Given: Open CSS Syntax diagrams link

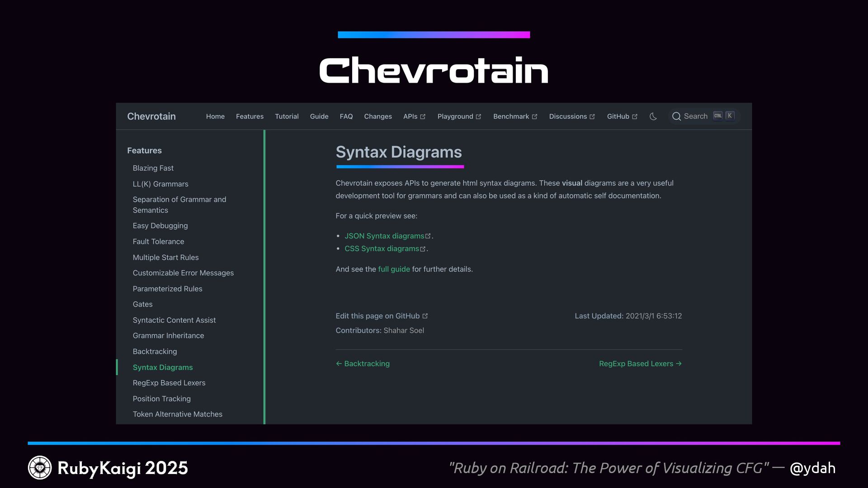Looking at the screenshot, I should click(382, 249).
